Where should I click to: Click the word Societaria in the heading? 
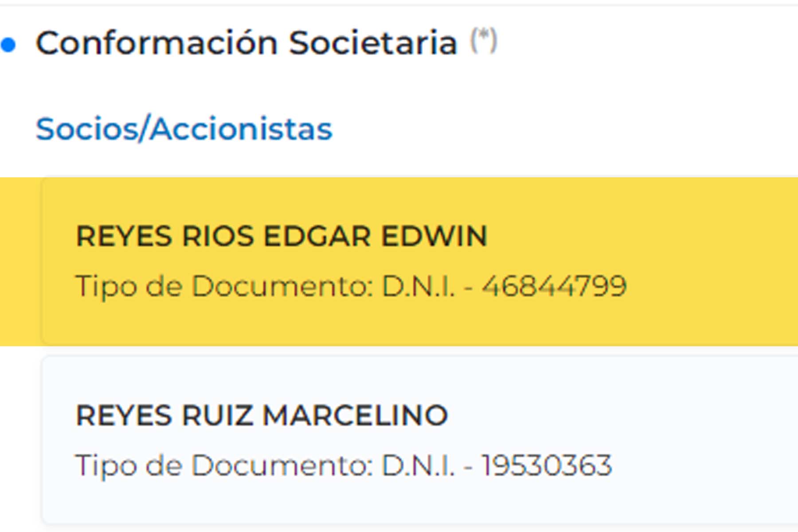pos(373,43)
